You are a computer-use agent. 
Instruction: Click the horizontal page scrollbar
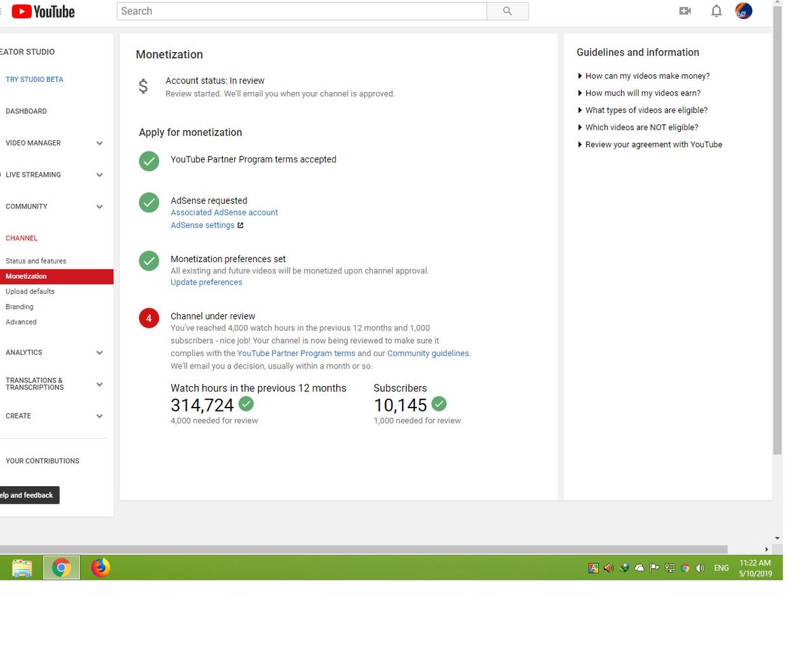point(363,549)
